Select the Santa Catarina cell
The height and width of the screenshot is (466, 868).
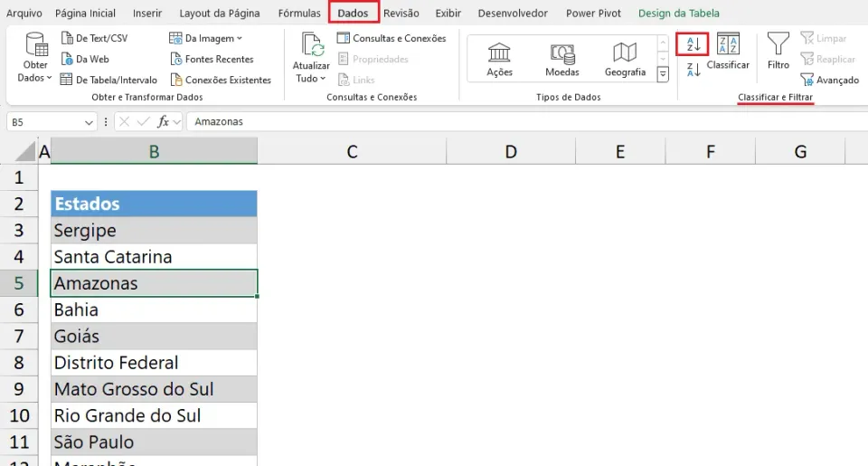click(x=154, y=257)
